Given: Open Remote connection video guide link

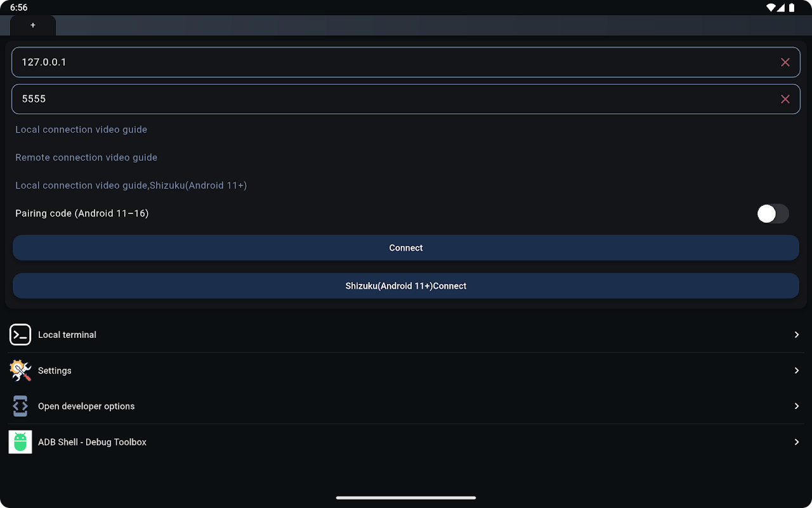Looking at the screenshot, I should click(86, 157).
